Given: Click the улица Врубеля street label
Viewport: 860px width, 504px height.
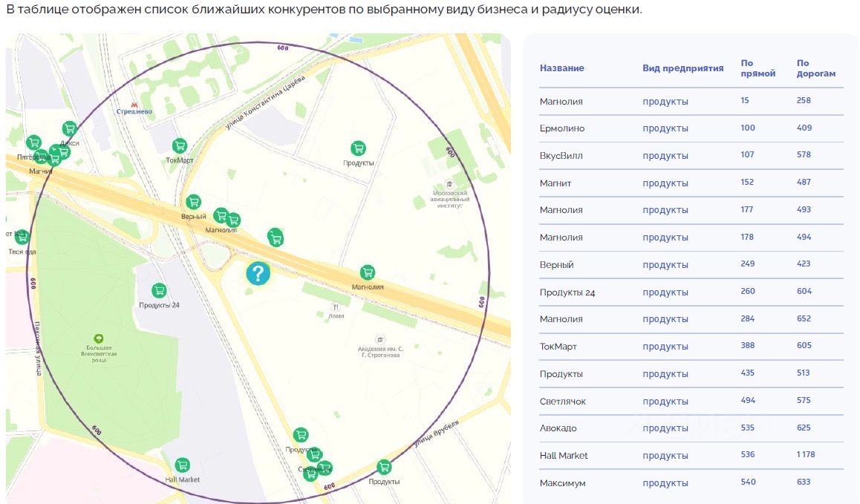Looking at the screenshot, I should click(x=436, y=433).
